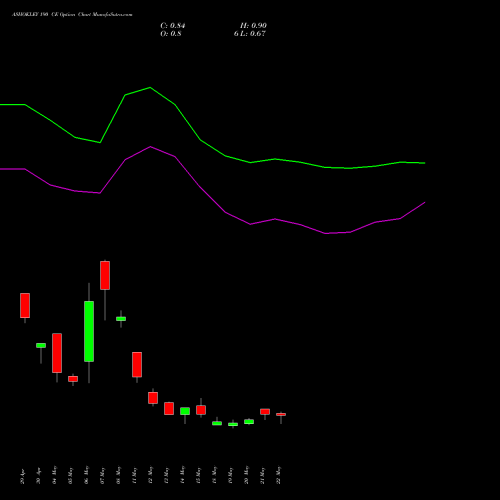
Task: Select the 05 May small red candlestick
Action: click(73, 379)
